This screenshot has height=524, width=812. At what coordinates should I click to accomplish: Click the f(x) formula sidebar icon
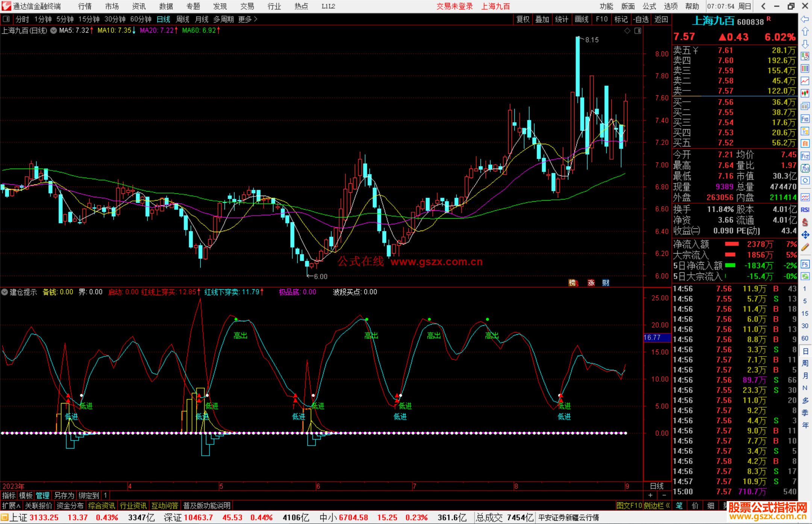pyautogui.click(x=805, y=168)
